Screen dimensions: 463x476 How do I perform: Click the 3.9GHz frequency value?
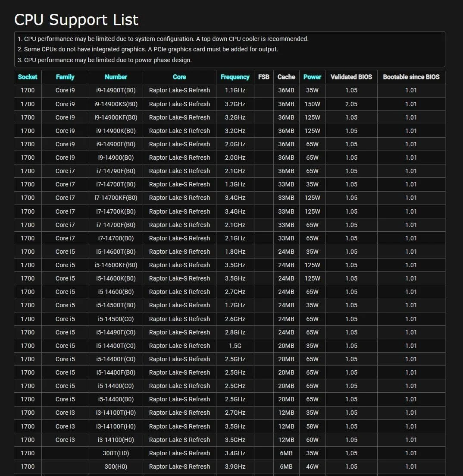(235, 467)
